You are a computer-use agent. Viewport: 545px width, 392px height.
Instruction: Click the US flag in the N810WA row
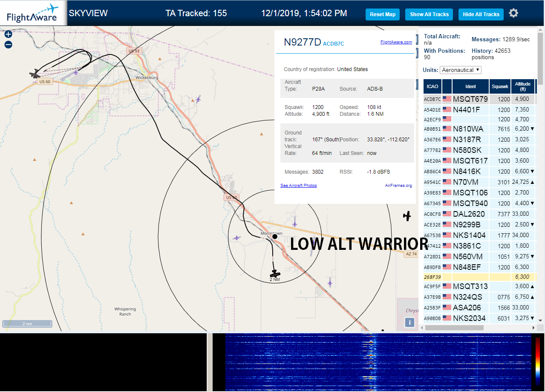point(447,129)
